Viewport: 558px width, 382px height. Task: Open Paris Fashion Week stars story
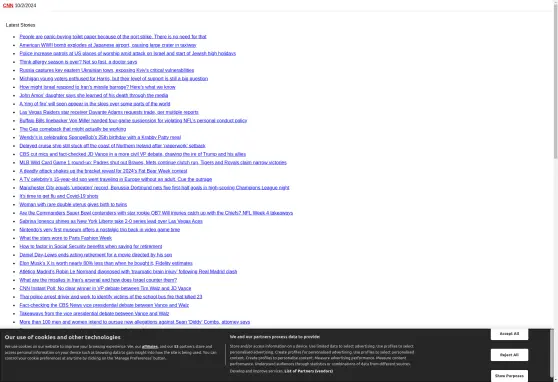point(65,238)
